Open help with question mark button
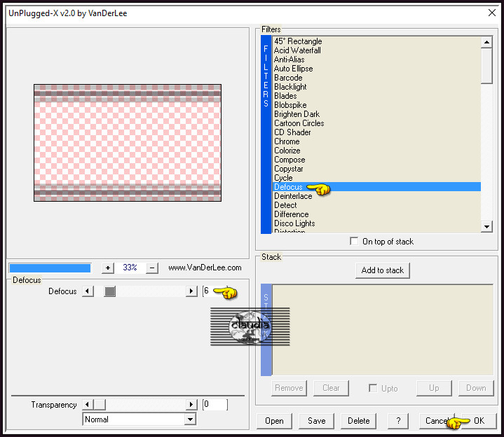This screenshot has height=437, width=504. 398,421
